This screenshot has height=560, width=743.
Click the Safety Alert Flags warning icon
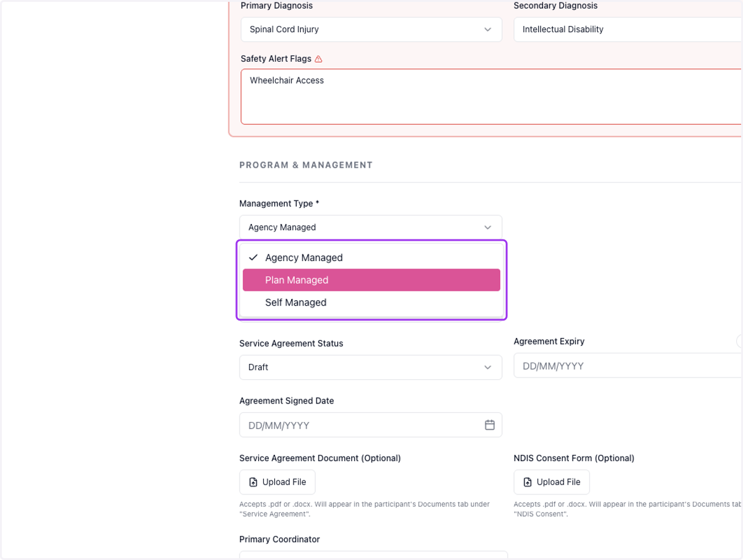click(x=318, y=59)
